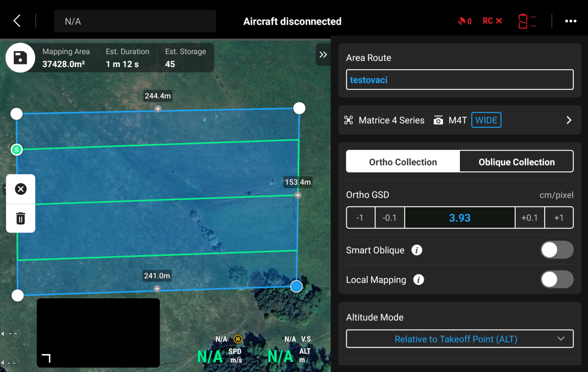Turn on Local Mapping switch

(556, 280)
